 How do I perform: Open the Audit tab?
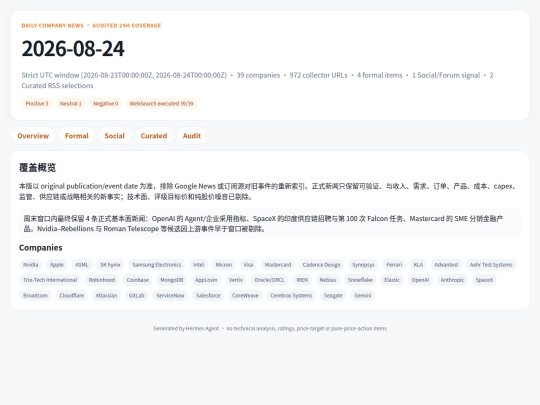point(192,136)
